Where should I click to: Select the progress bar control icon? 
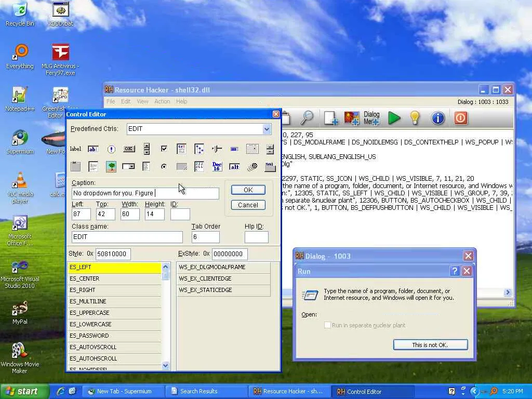tap(234, 149)
